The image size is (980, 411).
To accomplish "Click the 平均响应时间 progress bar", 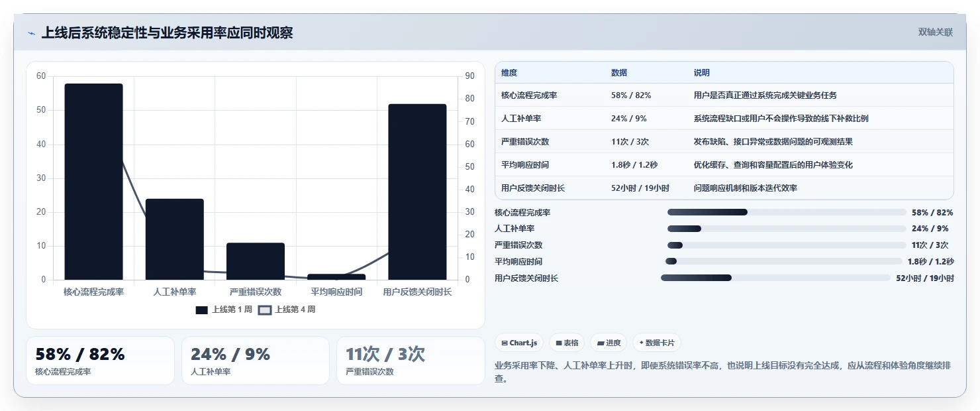I will click(x=784, y=261).
